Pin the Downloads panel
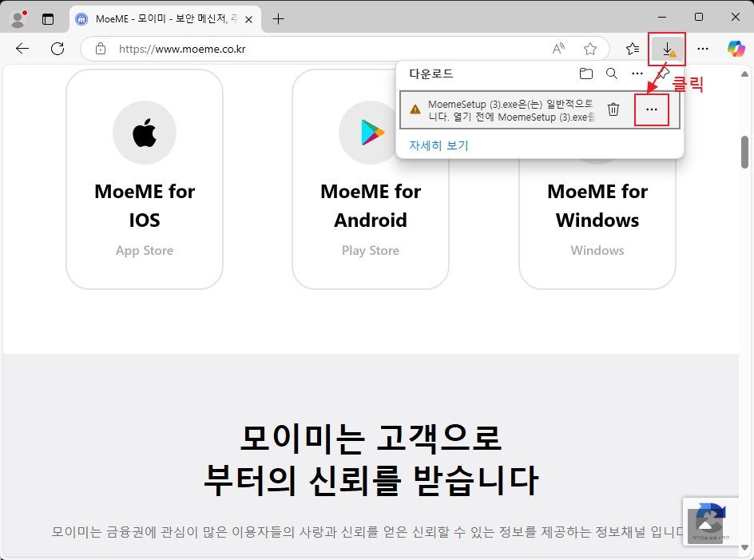 point(663,73)
